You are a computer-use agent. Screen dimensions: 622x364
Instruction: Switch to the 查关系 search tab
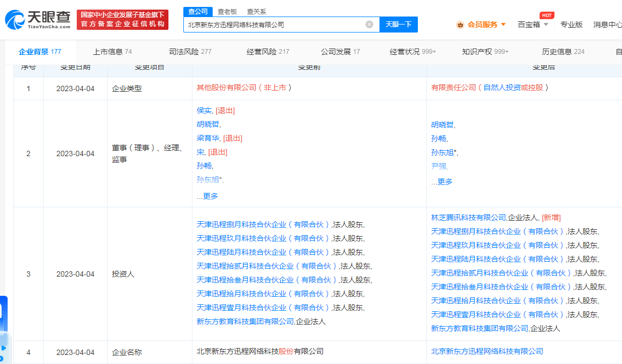coord(257,12)
